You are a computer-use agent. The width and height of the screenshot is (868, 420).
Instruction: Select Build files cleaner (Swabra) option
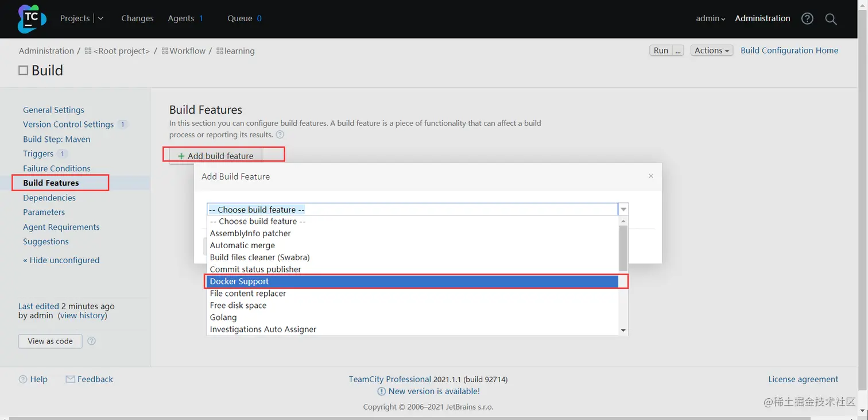[412, 257]
